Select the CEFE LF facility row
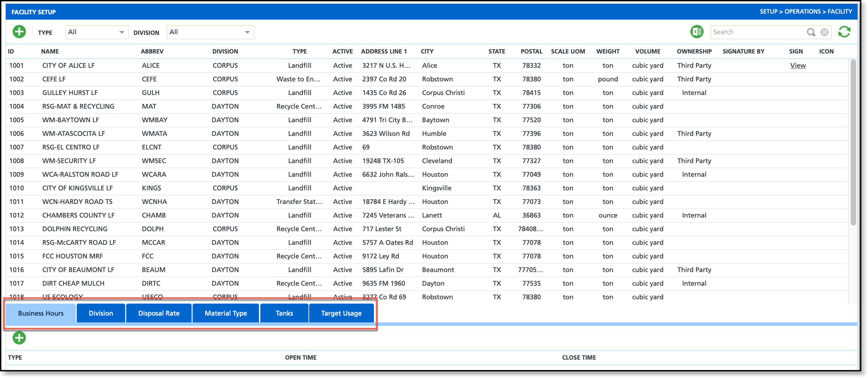The height and width of the screenshot is (378, 868). [x=54, y=79]
